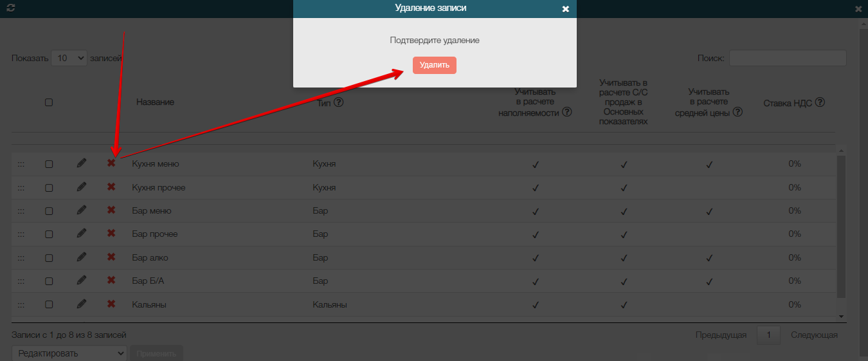Close the panel with top-right X
868x361 pixels.
pyautogui.click(x=858, y=9)
